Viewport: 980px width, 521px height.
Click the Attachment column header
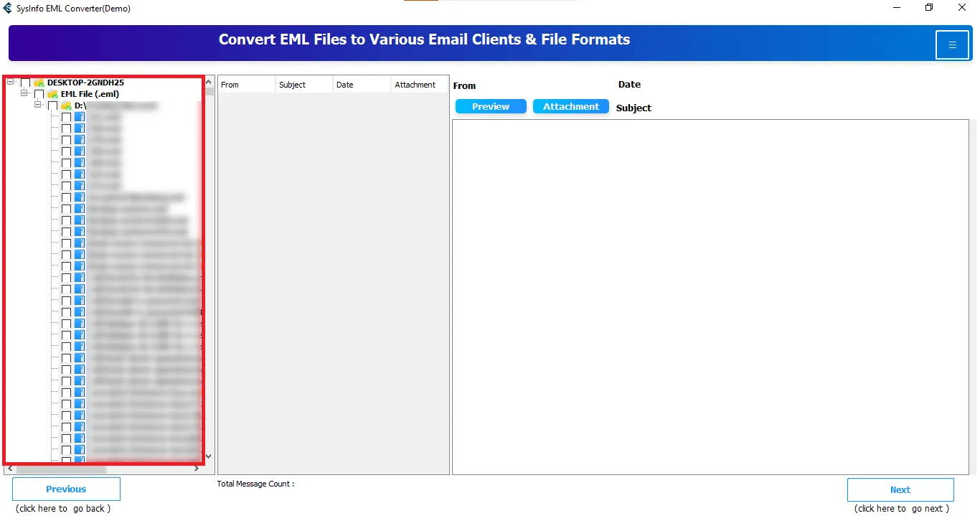420,85
